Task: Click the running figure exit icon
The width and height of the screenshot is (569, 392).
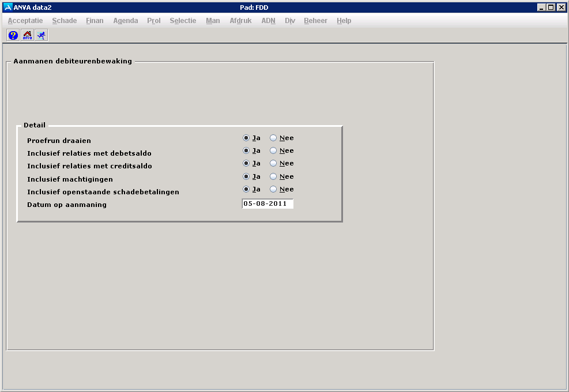Action: [x=42, y=35]
